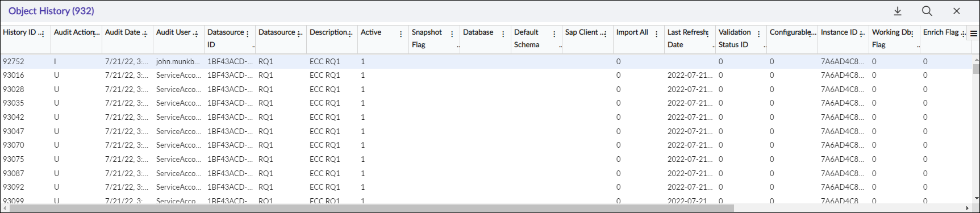Open Audit Date column options menu
Image resolution: width=980 pixels, height=213 pixels.
coord(145,34)
